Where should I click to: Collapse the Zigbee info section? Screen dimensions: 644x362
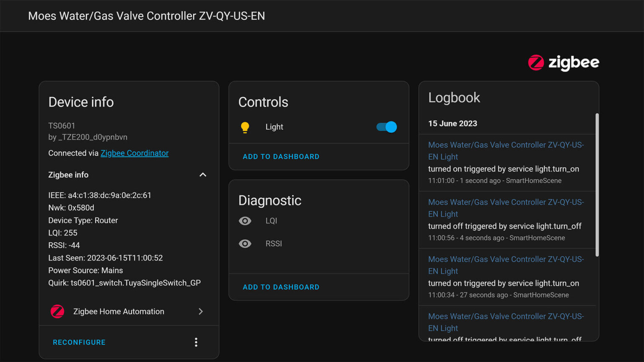coord(203,175)
